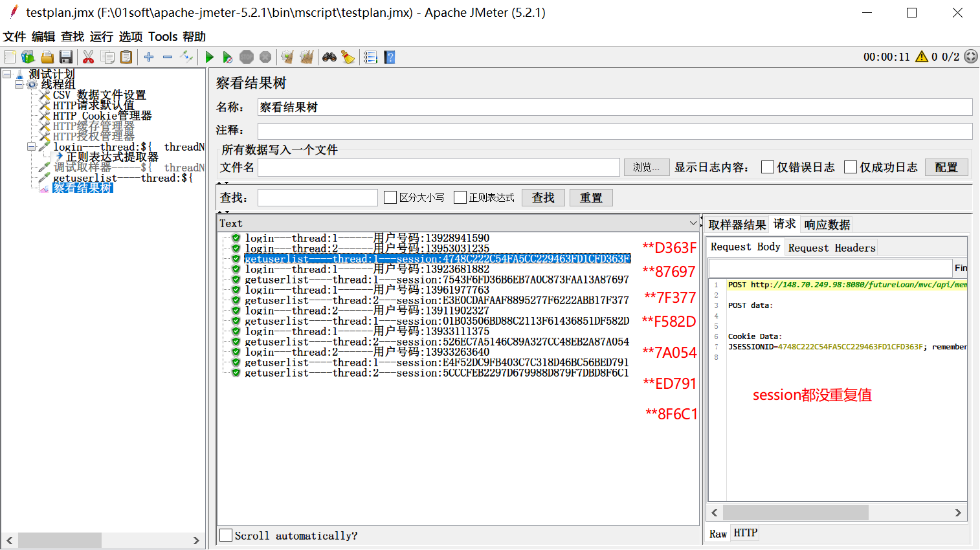980x550 pixels.
Task: Click the Save test plan icon
Action: pos(66,58)
